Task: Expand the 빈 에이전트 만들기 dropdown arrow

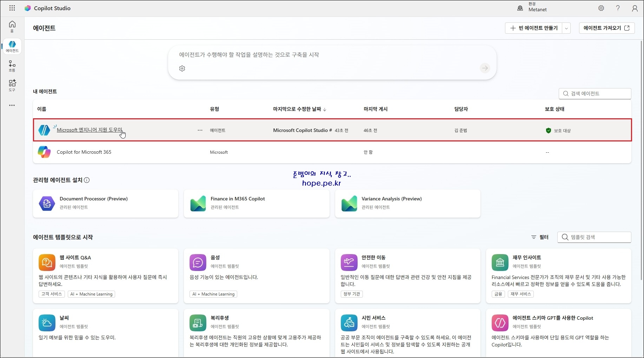Action: click(x=566, y=28)
